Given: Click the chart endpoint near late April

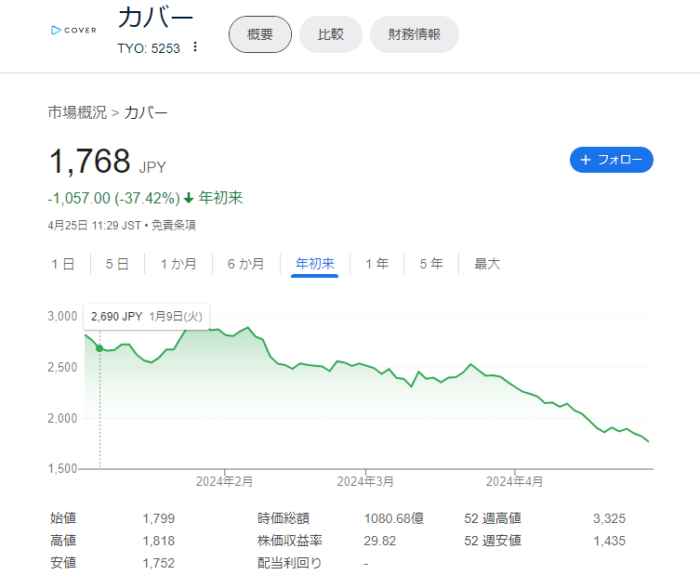Looking at the screenshot, I should tap(648, 441).
